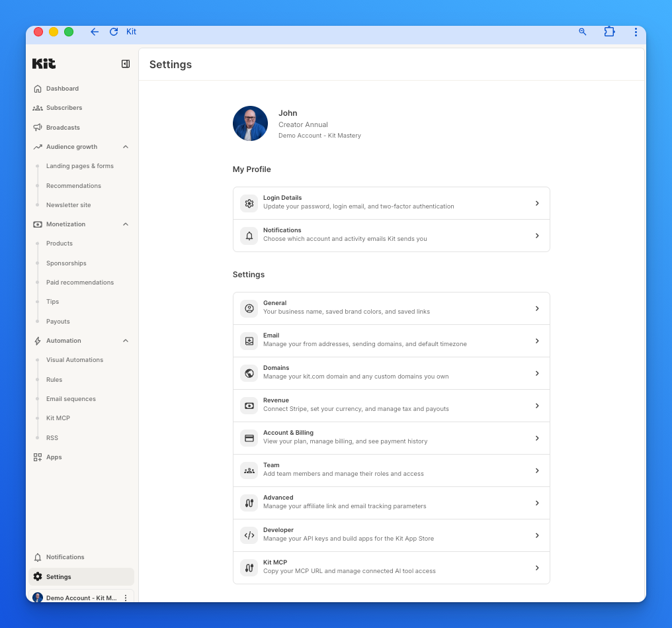Open account options three-dot menu
This screenshot has width=672, height=628.
(126, 598)
